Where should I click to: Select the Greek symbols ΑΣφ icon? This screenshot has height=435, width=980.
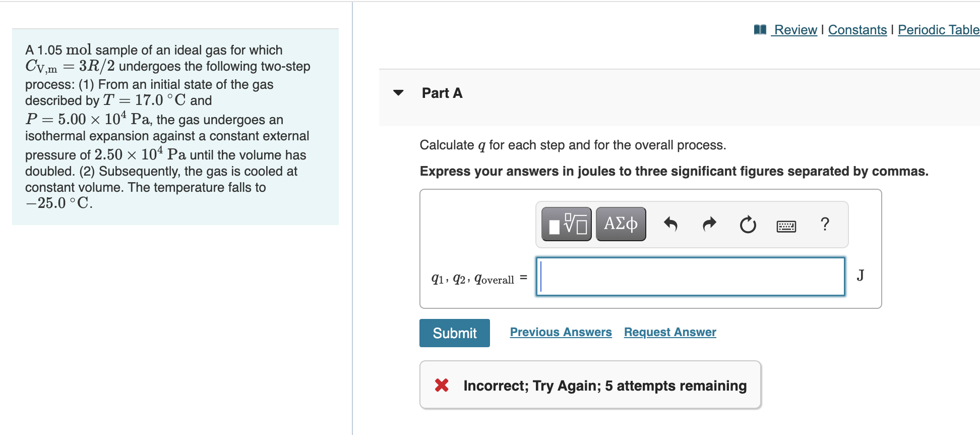(x=620, y=224)
